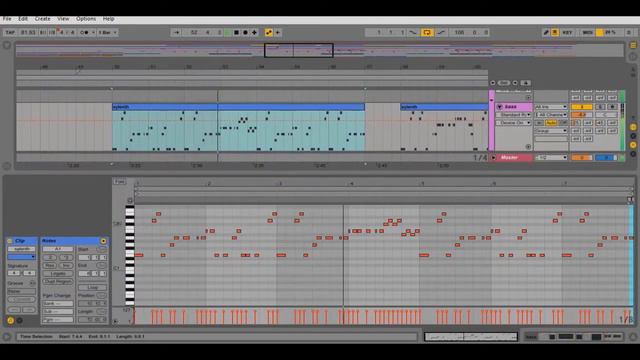
Task: Enable the KEY map mode
Action: point(567,33)
